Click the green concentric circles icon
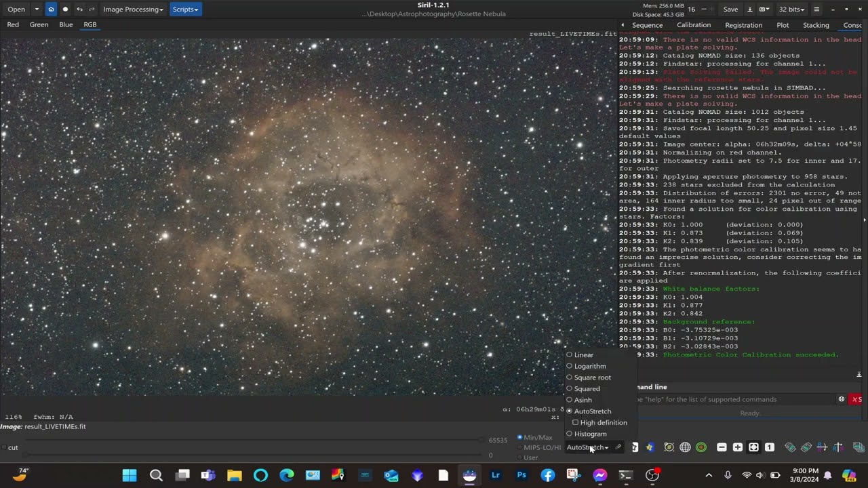 click(701, 447)
